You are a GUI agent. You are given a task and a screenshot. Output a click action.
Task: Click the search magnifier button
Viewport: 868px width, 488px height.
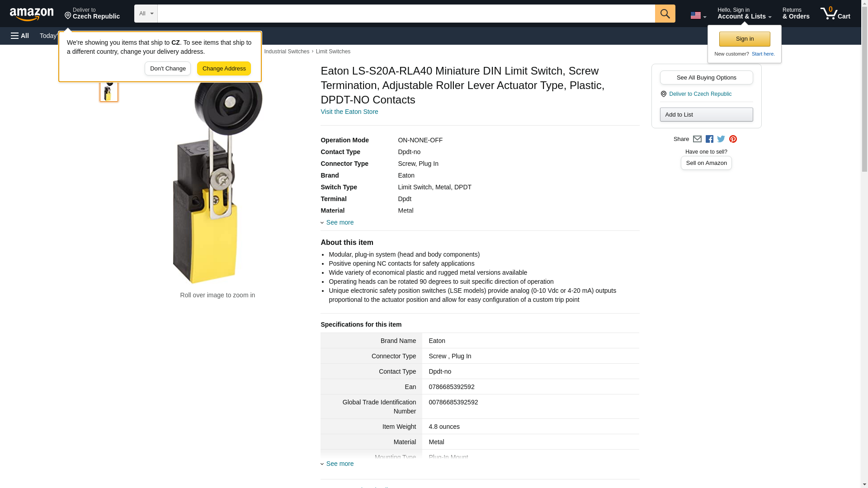(665, 14)
